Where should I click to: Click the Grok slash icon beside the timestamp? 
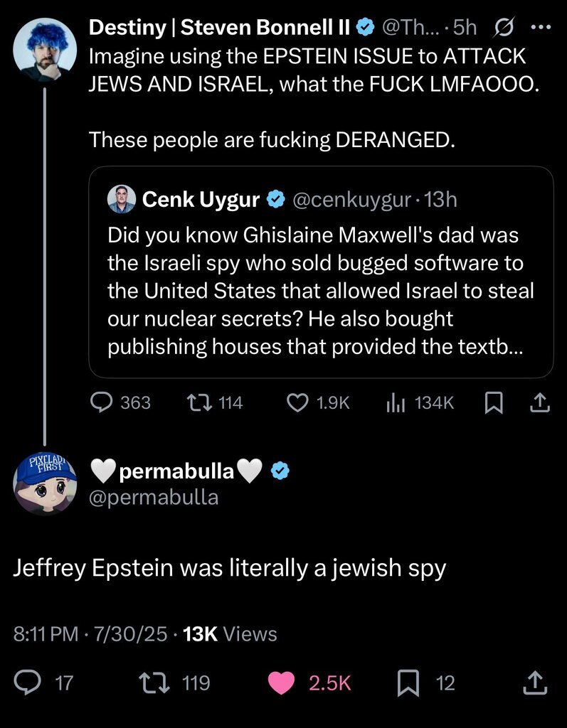tap(504, 28)
